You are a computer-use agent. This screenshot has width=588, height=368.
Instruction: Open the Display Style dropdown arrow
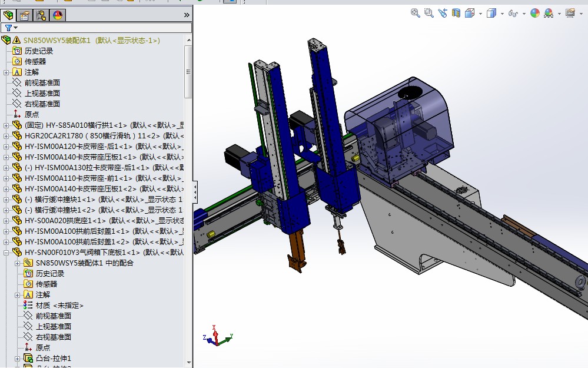tap(501, 12)
